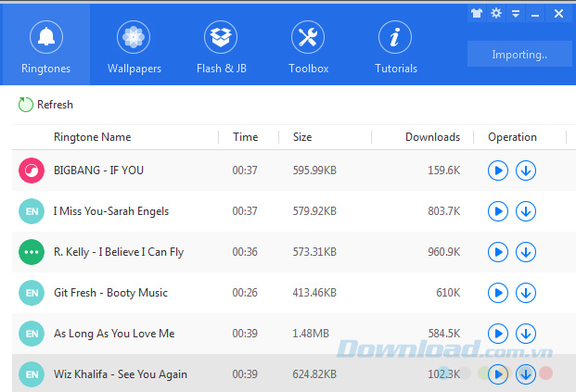This screenshot has width=576, height=392.
Task: Play I Miss You-Sarah Engels ringtone
Action: pyautogui.click(x=498, y=211)
